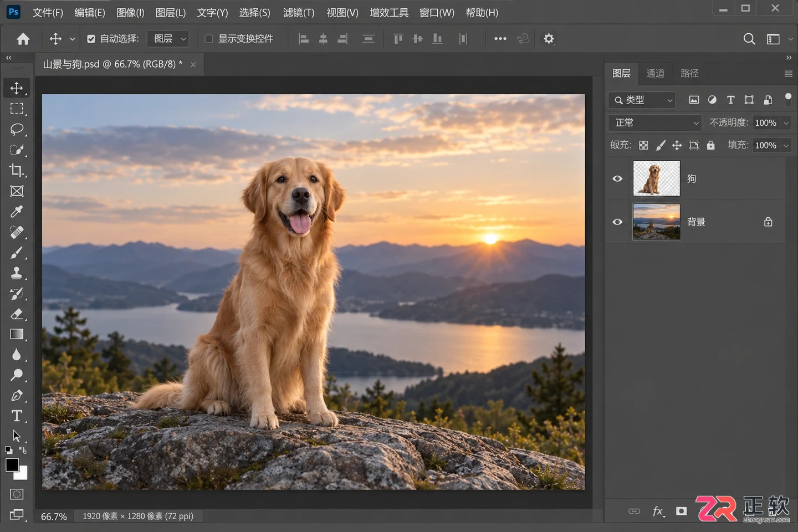Select the Rectangular Marquee tool
This screenshot has width=798, height=532.
[17, 109]
